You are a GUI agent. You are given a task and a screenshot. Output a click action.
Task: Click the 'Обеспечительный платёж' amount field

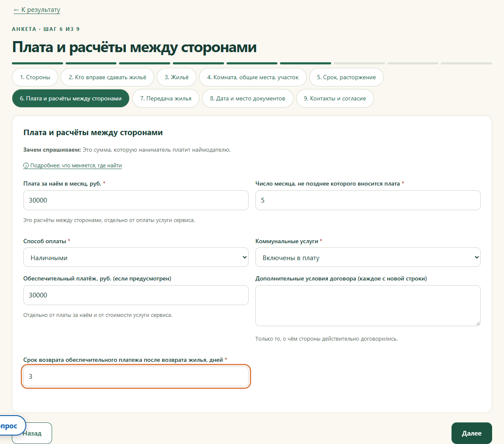coord(136,295)
